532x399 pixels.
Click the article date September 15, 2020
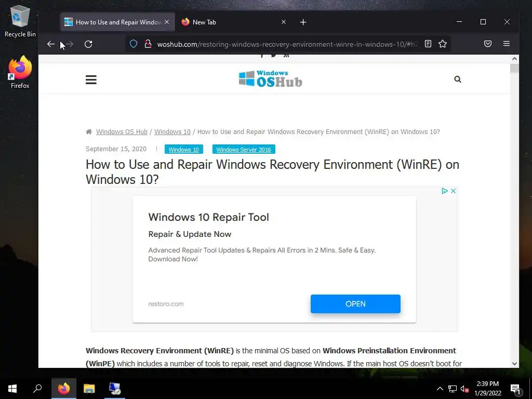point(116,149)
